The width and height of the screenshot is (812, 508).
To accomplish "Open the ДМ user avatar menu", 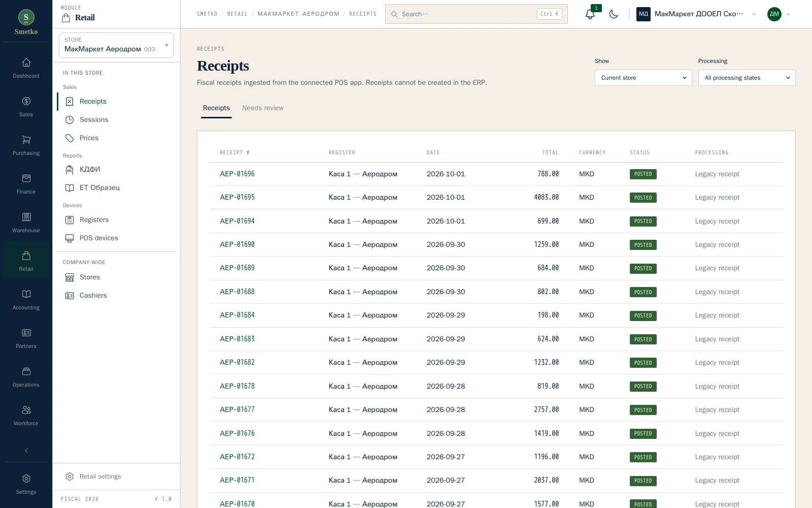I will point(779,14).
